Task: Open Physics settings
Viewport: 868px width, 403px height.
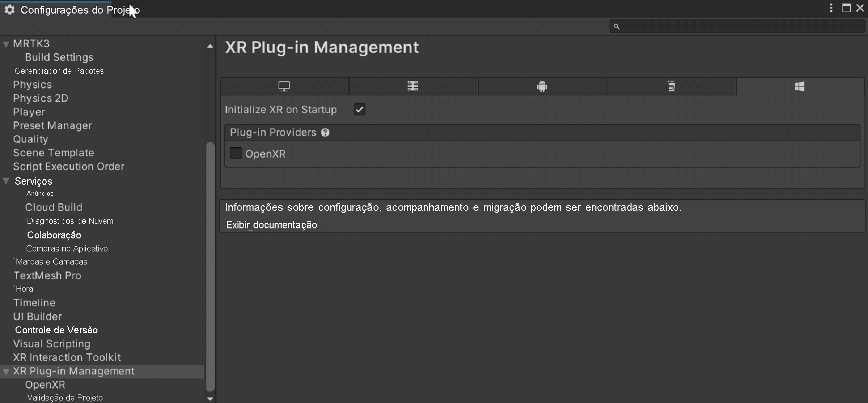Action: coord(33,85)
